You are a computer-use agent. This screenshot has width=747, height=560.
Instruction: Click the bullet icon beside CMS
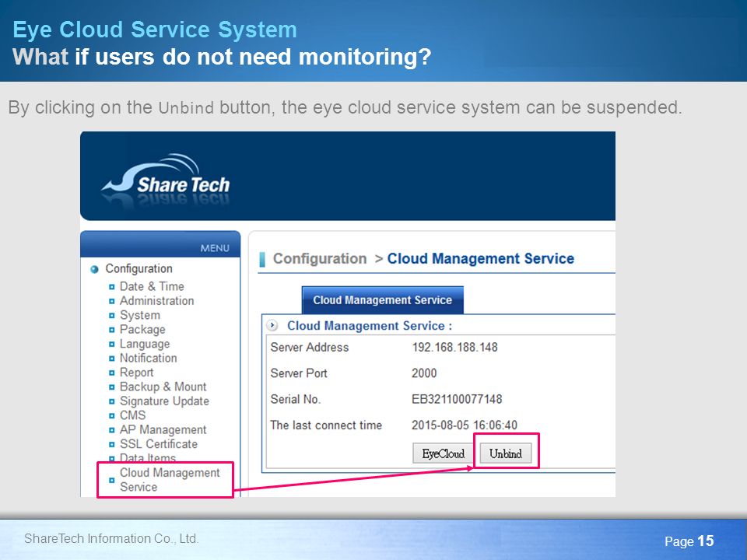point(111,415)
